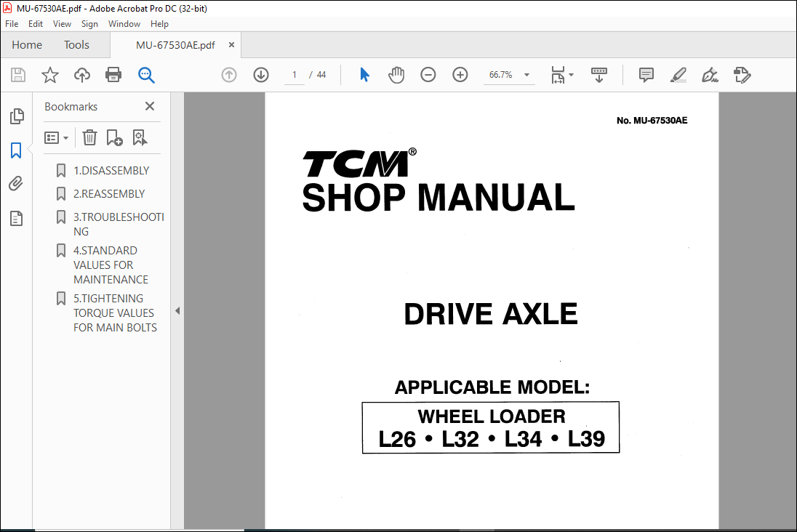The image size is (797, 532).
Task: Click the scrolling mode keyboard icon
Action: coord(599,75)
